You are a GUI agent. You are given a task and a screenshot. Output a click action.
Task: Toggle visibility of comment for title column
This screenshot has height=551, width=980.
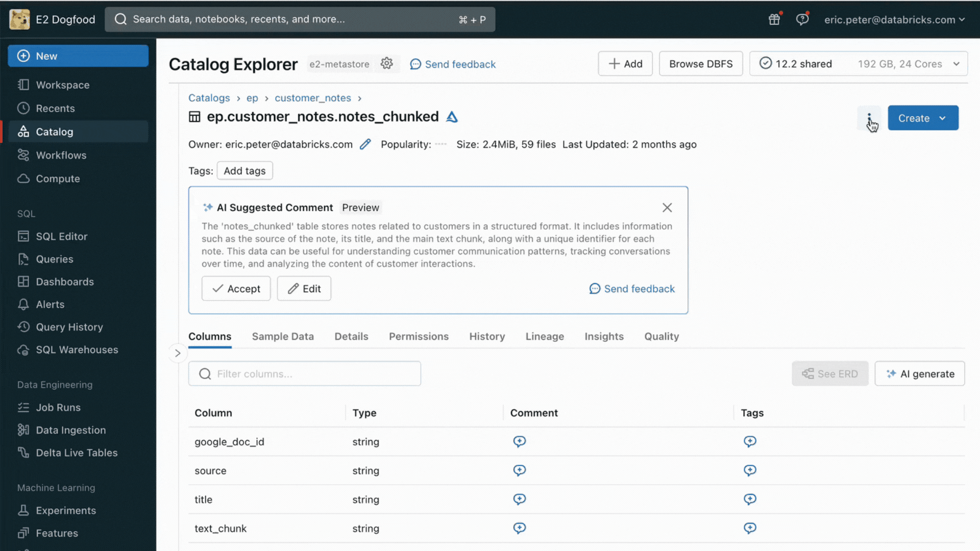pos(520,499)
